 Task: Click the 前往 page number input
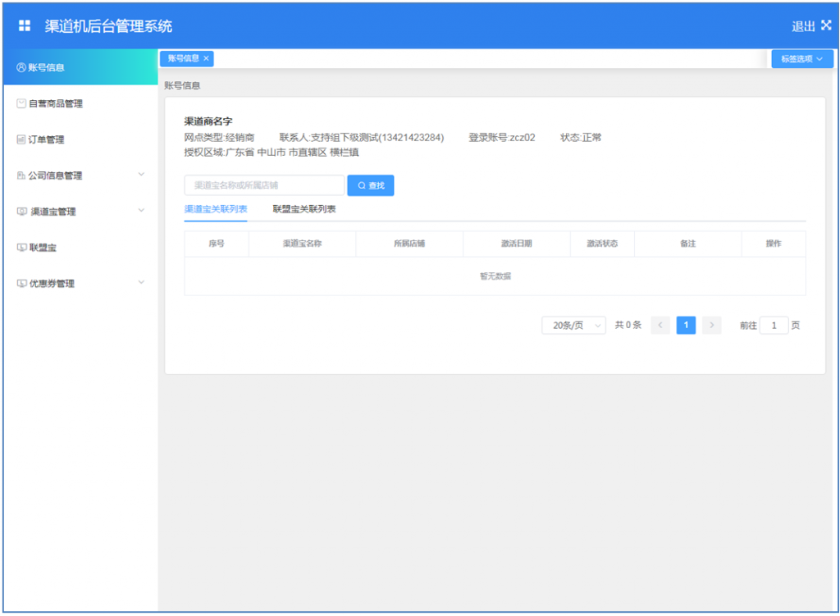[774, 325]
